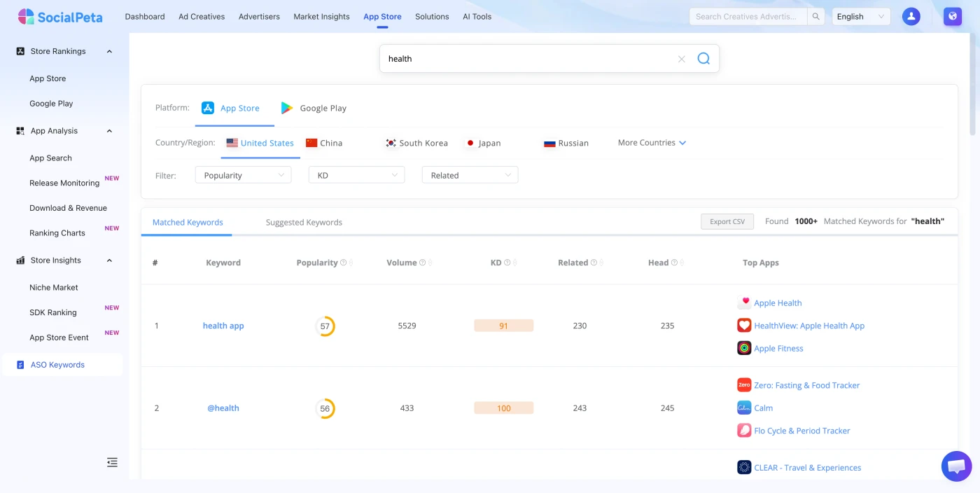The width and height of the screenshot is (980, 493).
Task: Open the Advertisers menu
Action: tap(259, 17)
